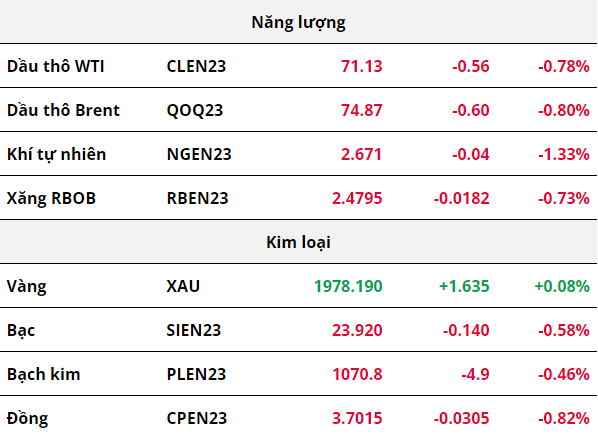Click the Bạc commodity name

click(21, 330)
